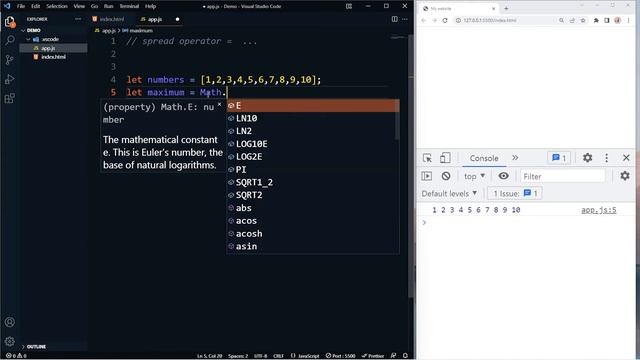The image size is (640, 360).
Task: Open index.html in the Explorer
Action: 53,57
